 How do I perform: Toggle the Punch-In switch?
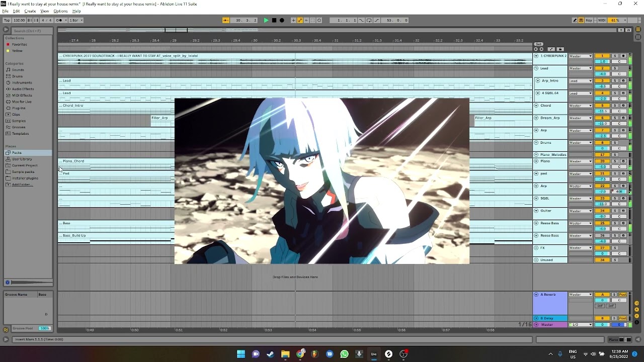(361, 20)
